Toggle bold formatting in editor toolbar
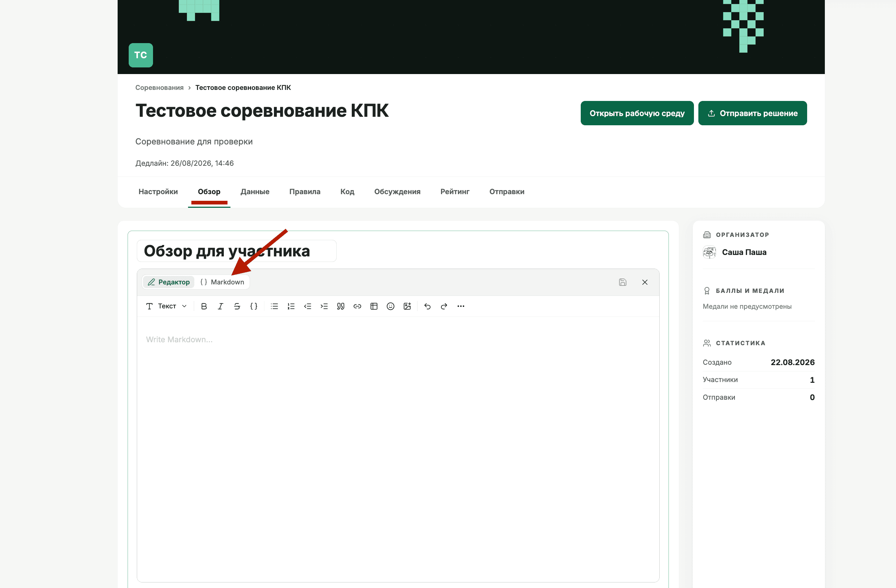The width and height of the screenshot is (896, 588). coord(204,306)
